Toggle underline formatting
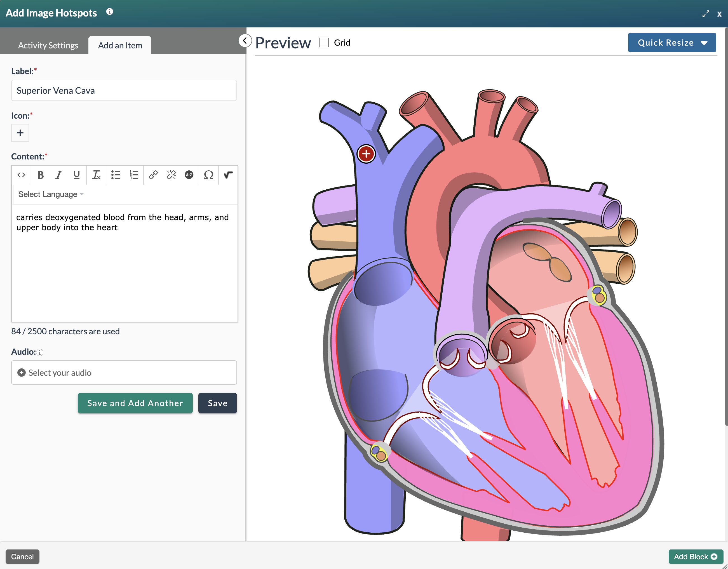This screenshot has height=569, width=728. click(x=76, y=175)
